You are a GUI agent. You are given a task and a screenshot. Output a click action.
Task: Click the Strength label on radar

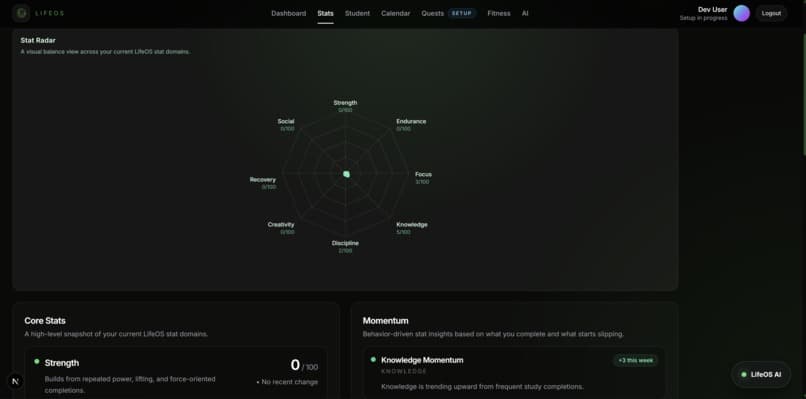tap(345, 102)
